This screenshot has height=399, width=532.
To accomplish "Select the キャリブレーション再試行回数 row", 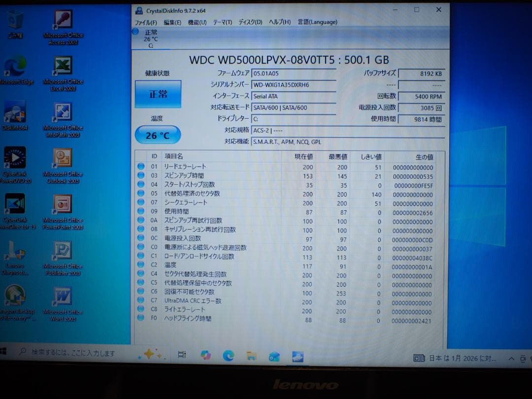I will [x=289, y=230].
